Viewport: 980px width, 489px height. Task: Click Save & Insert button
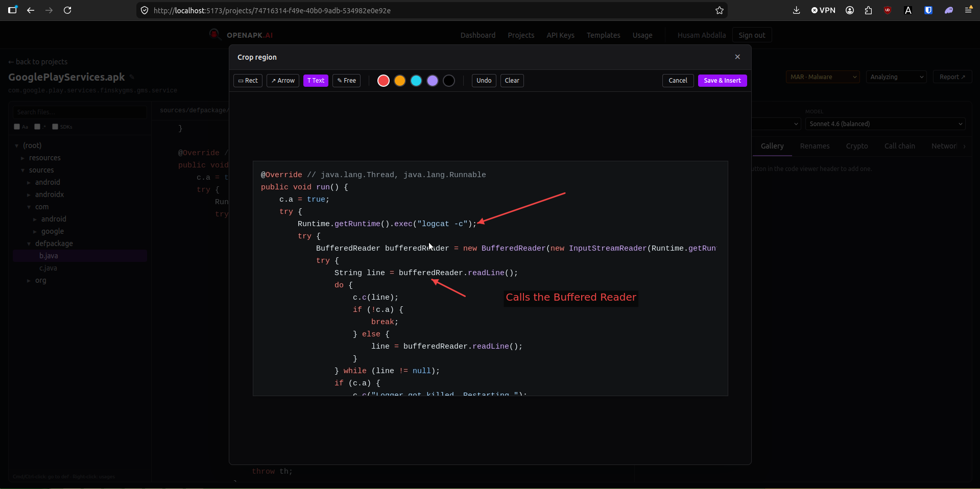tap(722, 81)
